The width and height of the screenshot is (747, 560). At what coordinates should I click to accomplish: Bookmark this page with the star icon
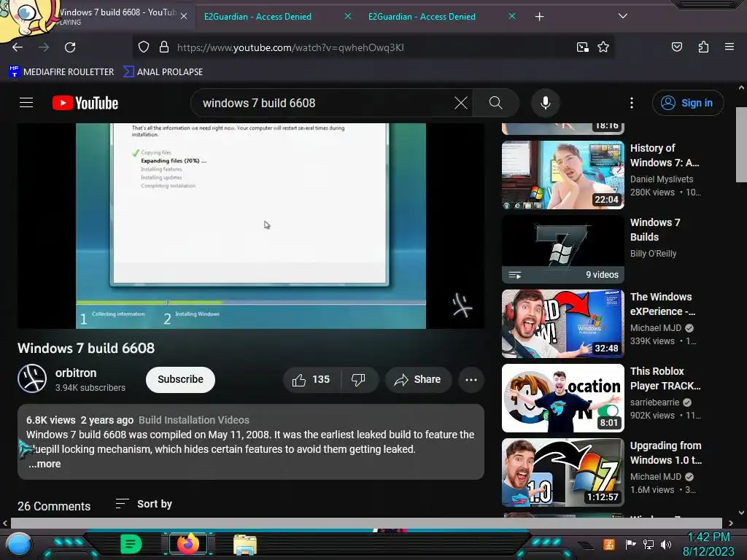(x=603, y=47)
